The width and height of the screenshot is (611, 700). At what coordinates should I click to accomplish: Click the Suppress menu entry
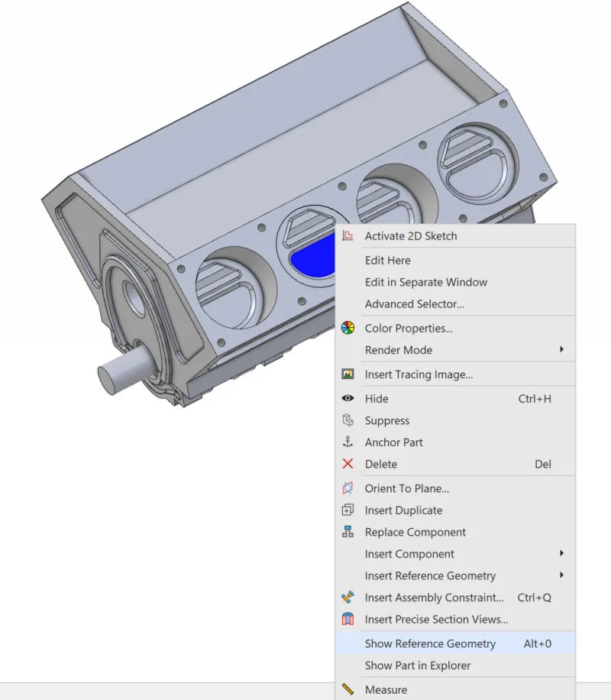(x=455, y=420)
